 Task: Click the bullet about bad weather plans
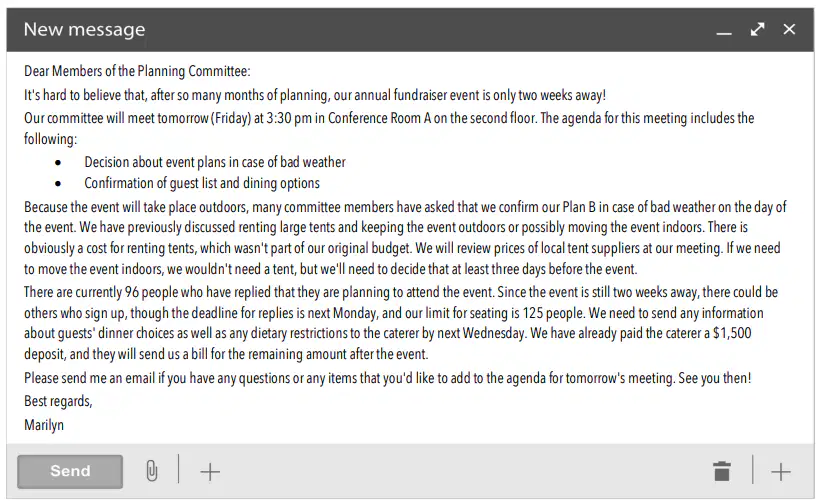(x=215, y=162)
